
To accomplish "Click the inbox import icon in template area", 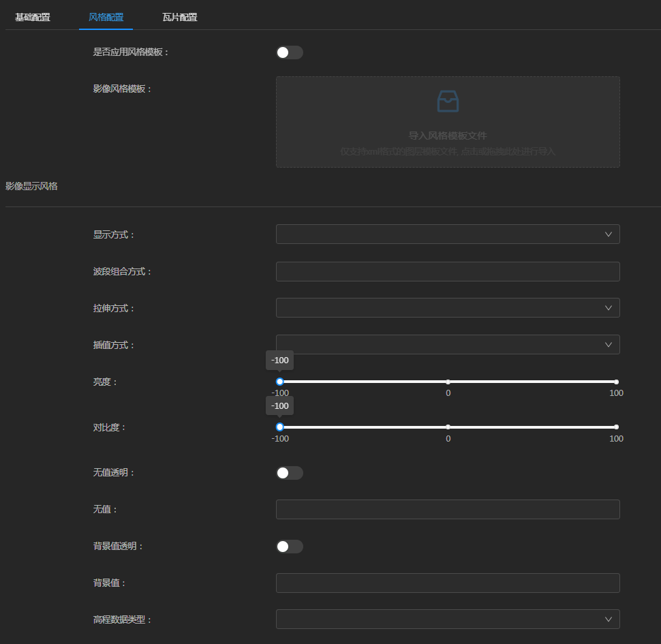I will pos(448,102).
